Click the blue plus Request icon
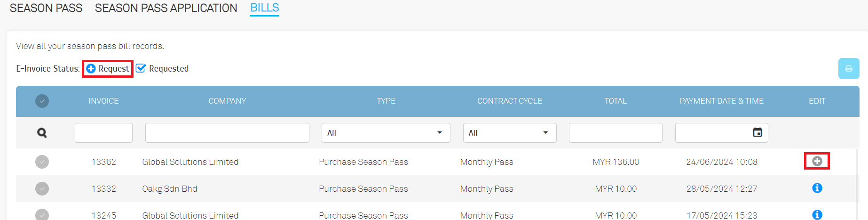This screenshot has height=220, width=868. (x=91, y=69)
